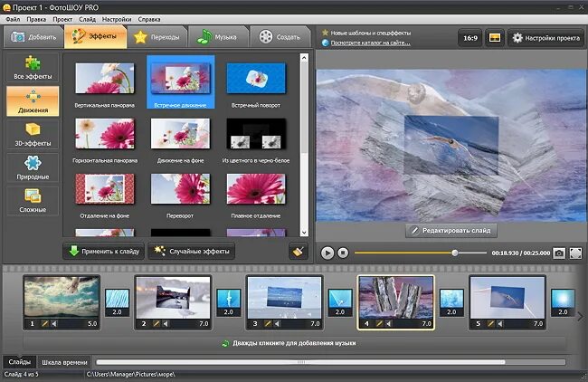The width and height of the screenshot is (588, 382).
Task: Go to the Создать tab
Action: (280, 37)
